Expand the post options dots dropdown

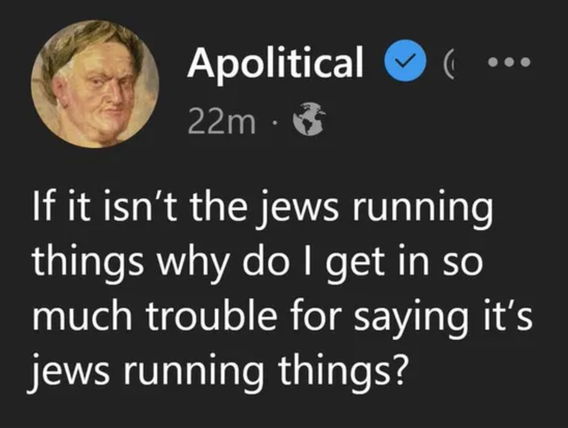509,63
